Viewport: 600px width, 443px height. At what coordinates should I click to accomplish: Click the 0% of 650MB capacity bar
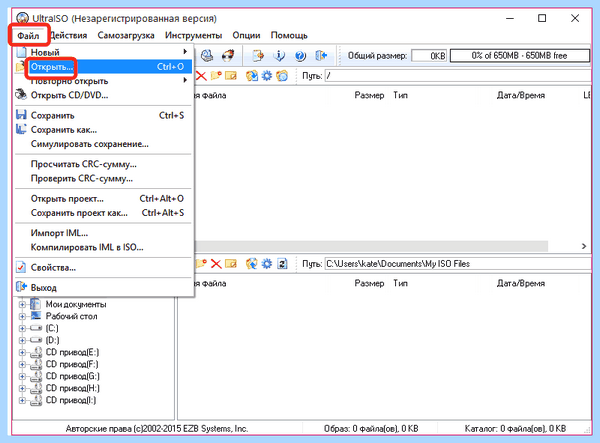click(519, 56)
